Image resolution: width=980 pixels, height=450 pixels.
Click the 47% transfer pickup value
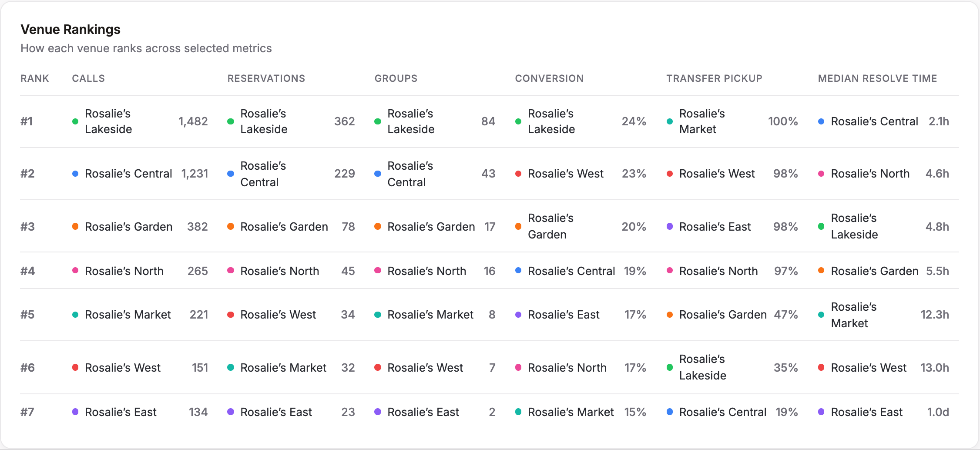tap(786, 315)
